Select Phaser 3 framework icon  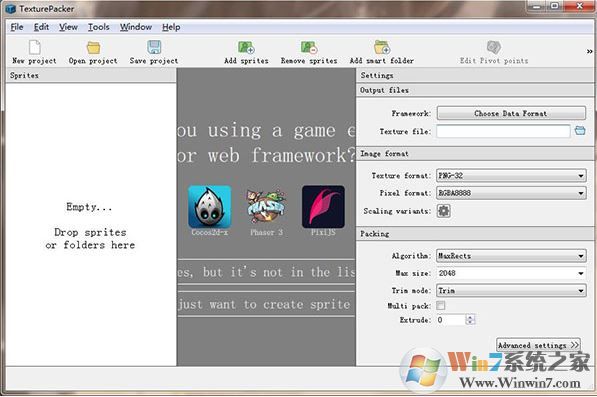click(x=266, y=206)
